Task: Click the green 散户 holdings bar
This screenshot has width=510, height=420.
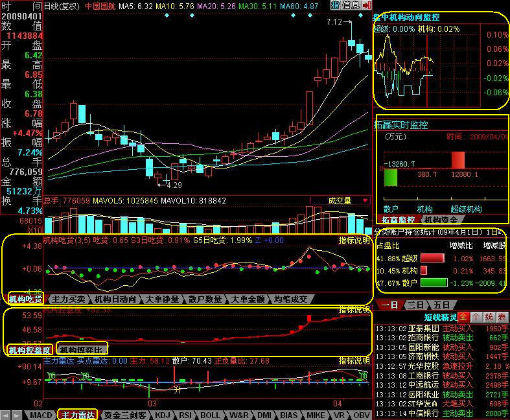Action: pyautogui.click(x=434, y=283)
